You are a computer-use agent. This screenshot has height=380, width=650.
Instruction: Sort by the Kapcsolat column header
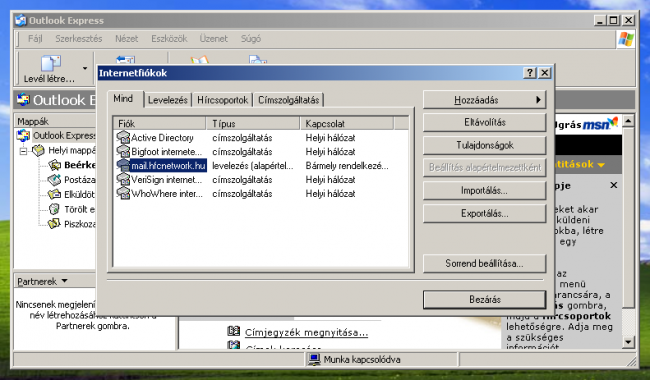pyautogui.click(x=347, y=123)
